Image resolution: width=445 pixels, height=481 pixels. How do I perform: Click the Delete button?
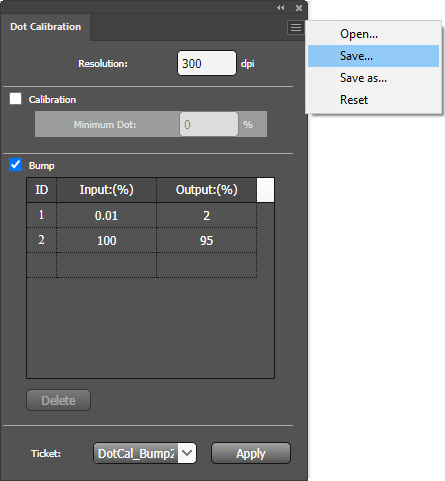tap(58, 400)
